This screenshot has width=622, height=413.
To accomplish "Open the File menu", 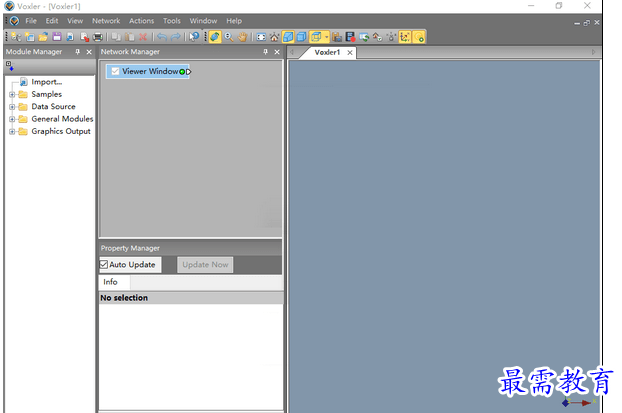I will (x=31, y=21).
